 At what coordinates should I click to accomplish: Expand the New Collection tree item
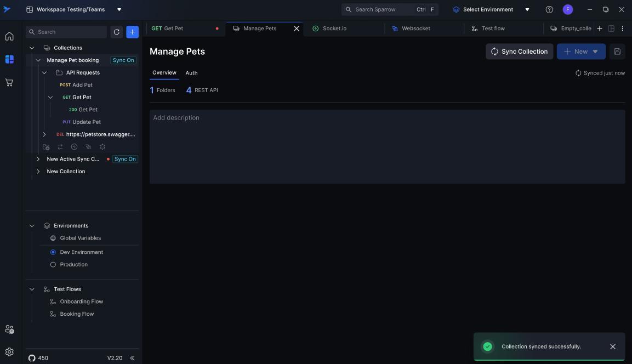(x=38, y=172)
